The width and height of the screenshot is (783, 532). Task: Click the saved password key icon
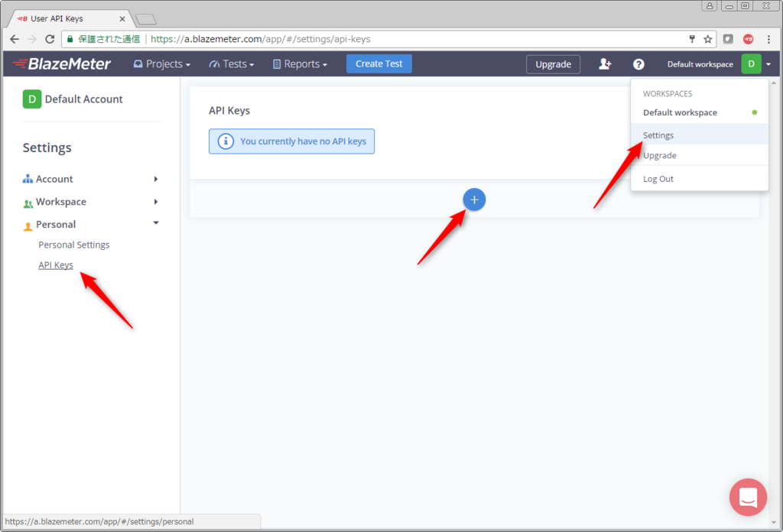click(x=692, y=39)
